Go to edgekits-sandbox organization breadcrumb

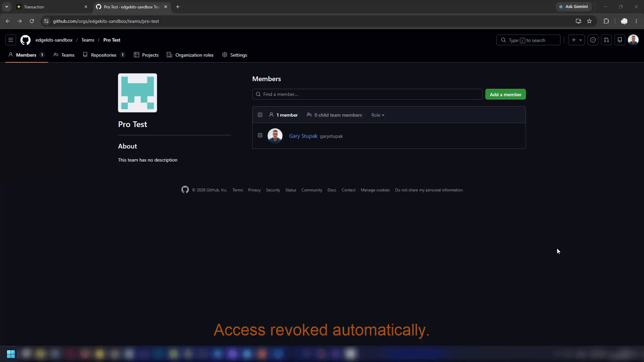point(54,40)
